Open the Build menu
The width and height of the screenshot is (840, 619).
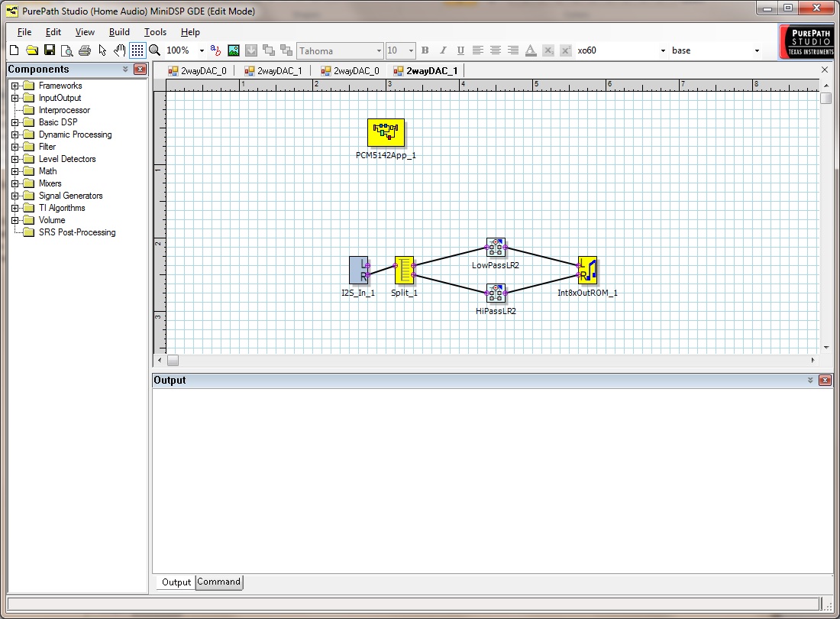(119, 32)
